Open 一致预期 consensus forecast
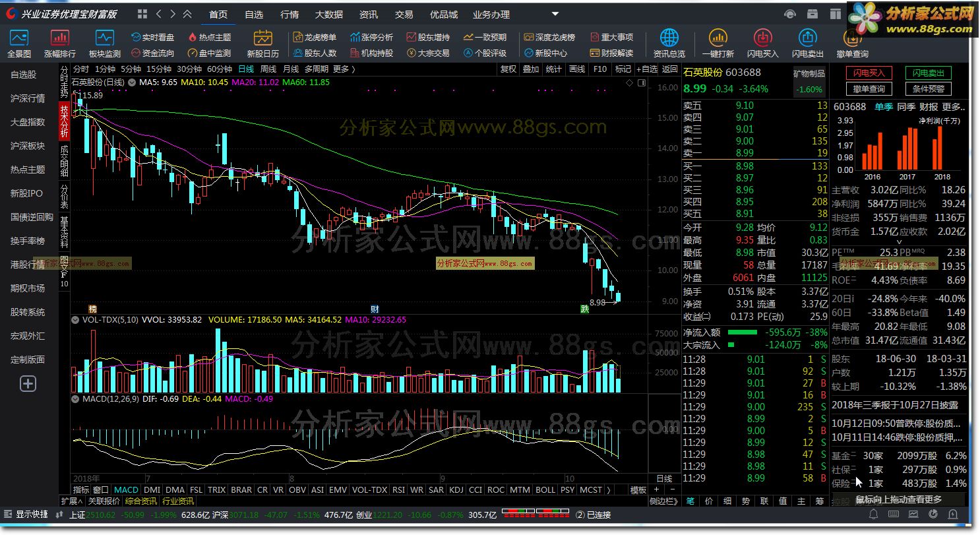Image resolution: width=980 pixels, height=535 pixels. click(x=485, y=38)
